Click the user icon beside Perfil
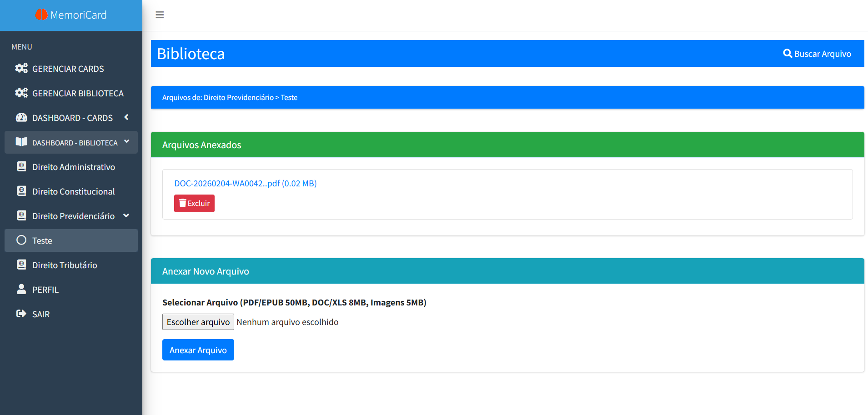The height and width of the screenshot is (415, 868). pos(21,290)
